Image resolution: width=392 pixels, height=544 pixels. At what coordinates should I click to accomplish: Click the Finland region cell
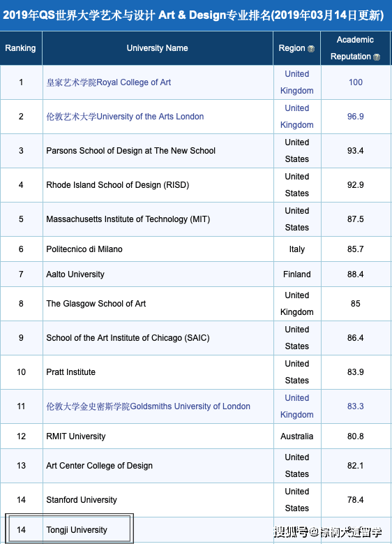296,274
